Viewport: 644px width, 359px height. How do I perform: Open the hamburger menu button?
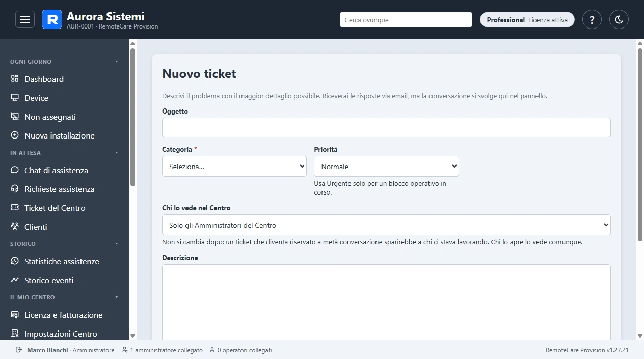(x=25, y=19)
